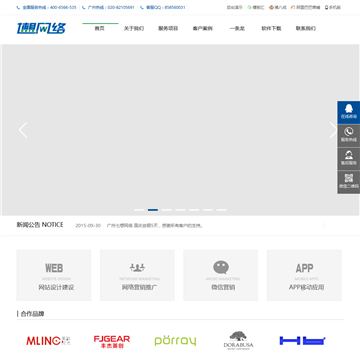Viewport: 360px width, 360px height.
Task: Click the blue site logo at top-left
Action: [x=41, y=28]
